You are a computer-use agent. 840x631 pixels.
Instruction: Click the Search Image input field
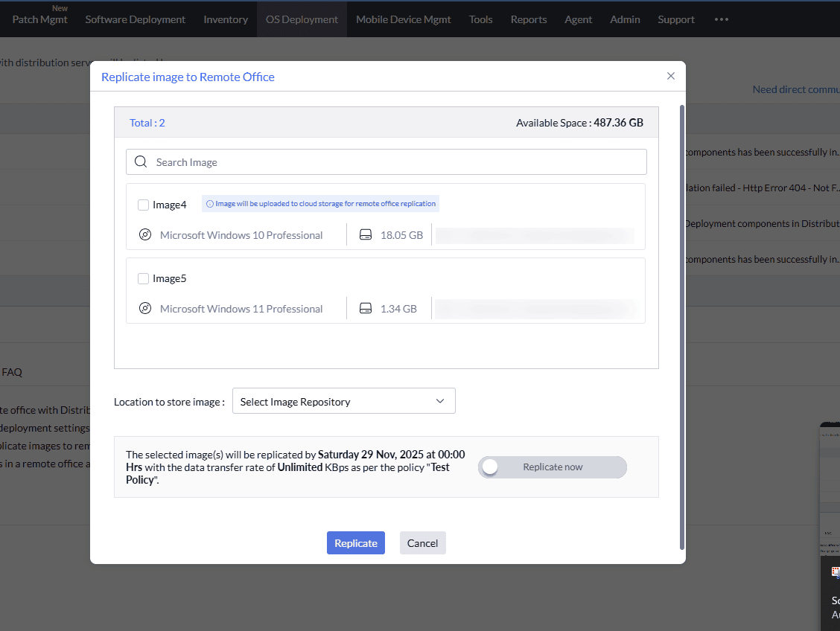point(386,161)
